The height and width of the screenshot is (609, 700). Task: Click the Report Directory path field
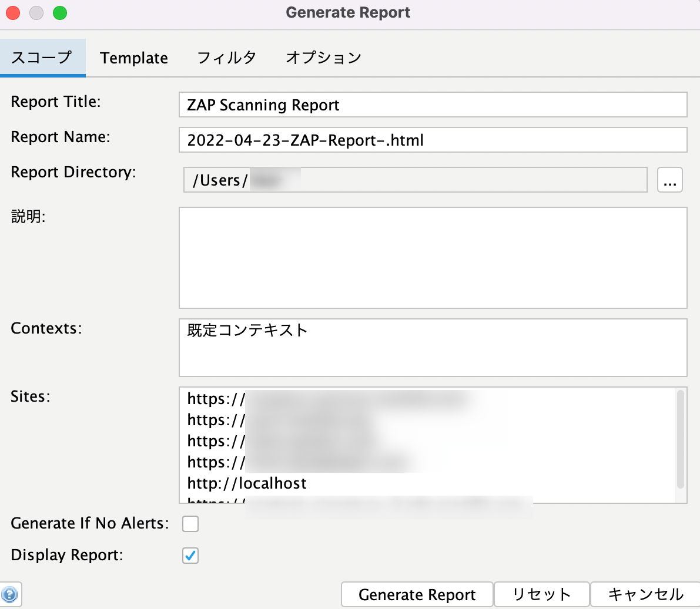pyautogui.click(x=415, y=180)
